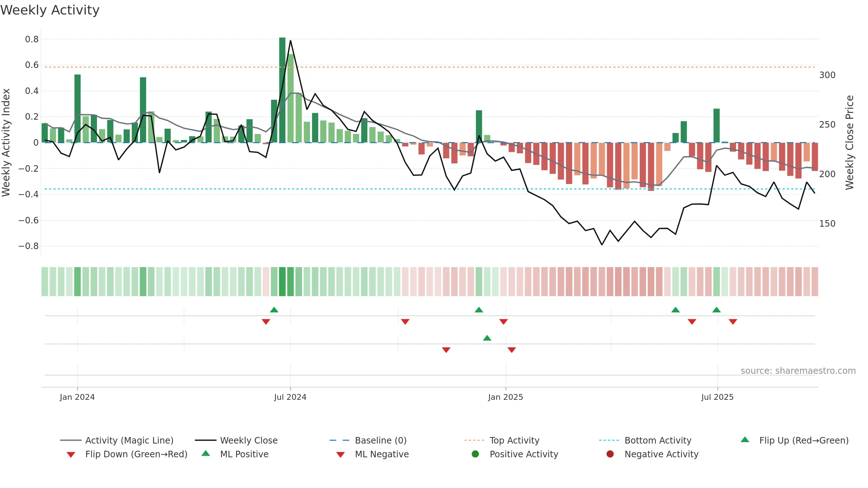
Task: Click the Jul 2025 axis label
Action: (x=718, y=397)
